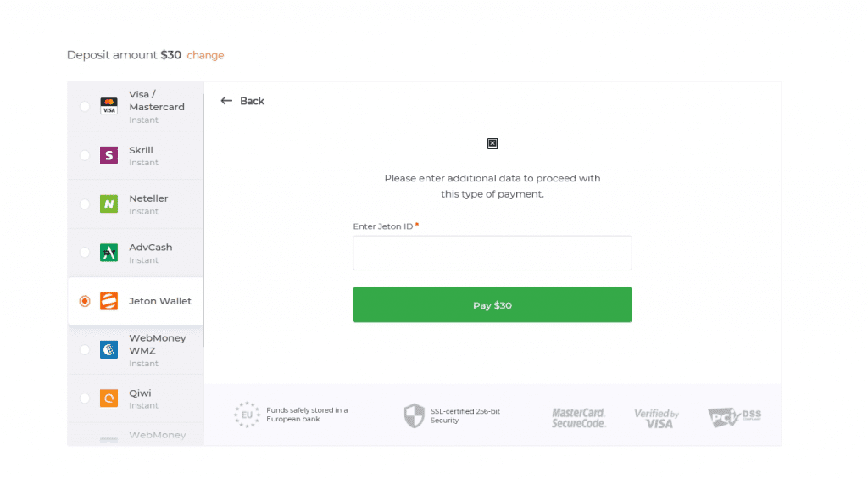Click the orange Qiwi logo icon
The width and height of the screenshot is (868, 479).
pyautogui.click(x=108, y=398)
